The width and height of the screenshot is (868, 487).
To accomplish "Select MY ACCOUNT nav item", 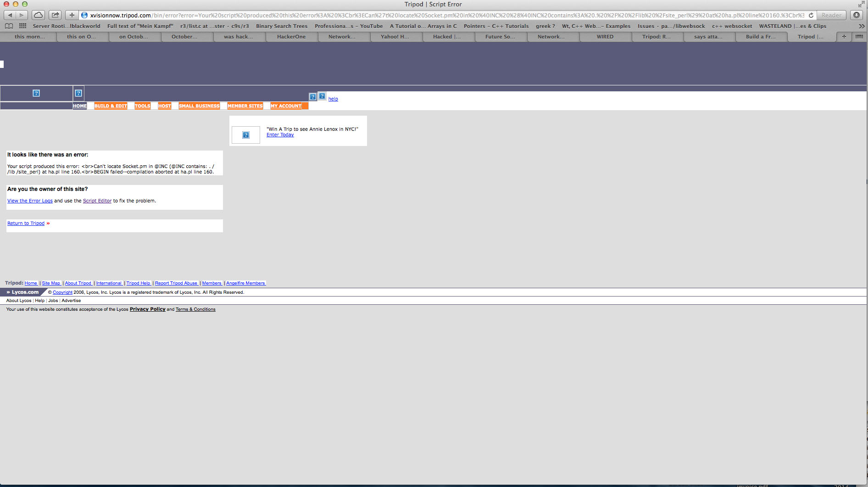I will coord(286,106).
